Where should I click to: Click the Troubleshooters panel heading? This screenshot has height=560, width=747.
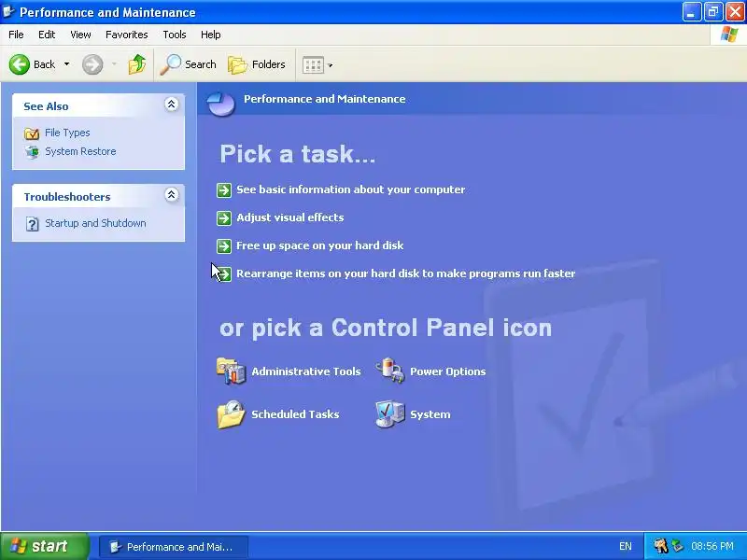point(67,197)
